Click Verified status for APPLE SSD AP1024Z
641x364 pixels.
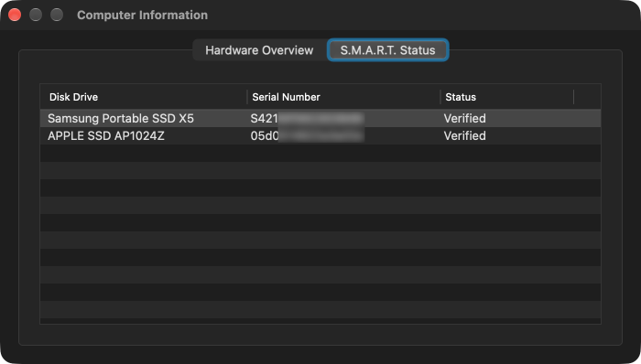point(465,136)
